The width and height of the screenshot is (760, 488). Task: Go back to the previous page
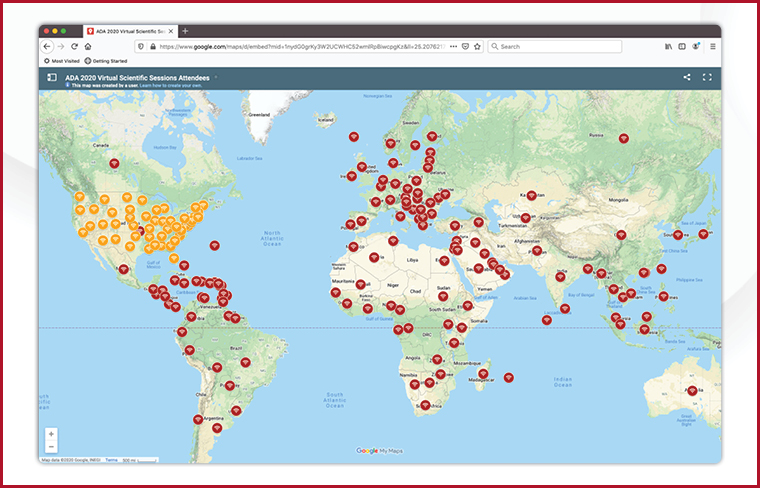click(47, 47)
